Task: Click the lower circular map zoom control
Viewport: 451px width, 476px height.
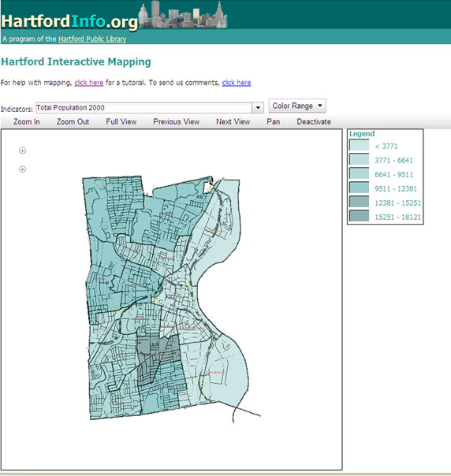Action: pyautogui.click(x=23, y=169)
